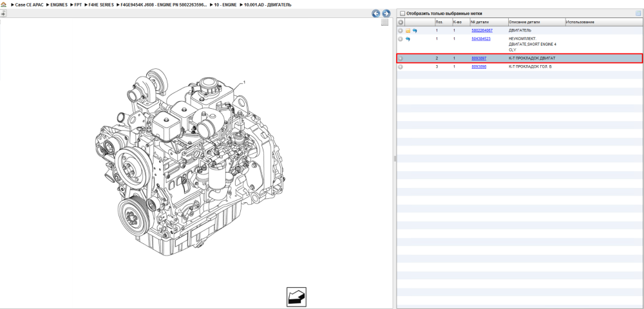Click the column settings icon at the parts panel's corner
The width and height of the screenshot is (644, 309).
point(638,14)
